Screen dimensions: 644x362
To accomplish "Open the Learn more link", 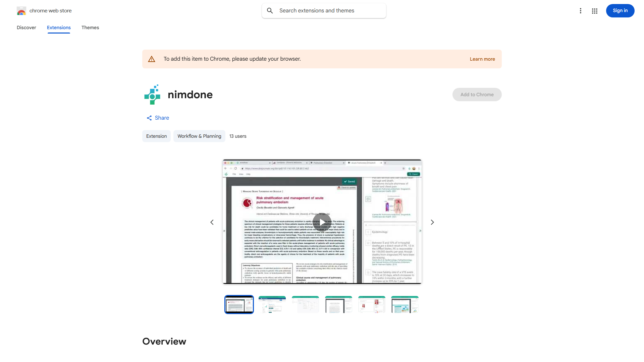I will 482,59.
